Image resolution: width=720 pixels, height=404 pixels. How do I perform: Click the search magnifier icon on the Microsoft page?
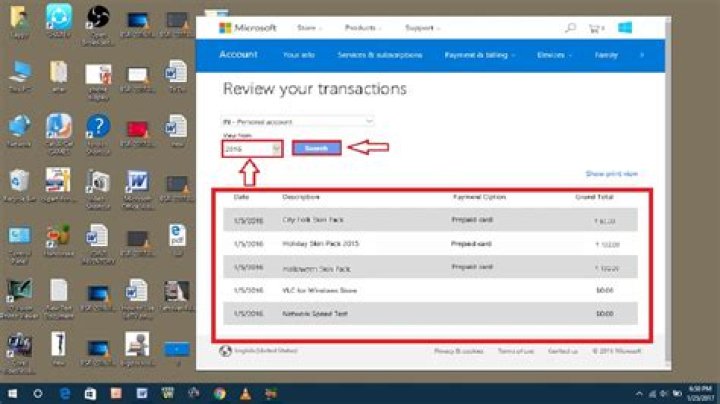[570, 28]
